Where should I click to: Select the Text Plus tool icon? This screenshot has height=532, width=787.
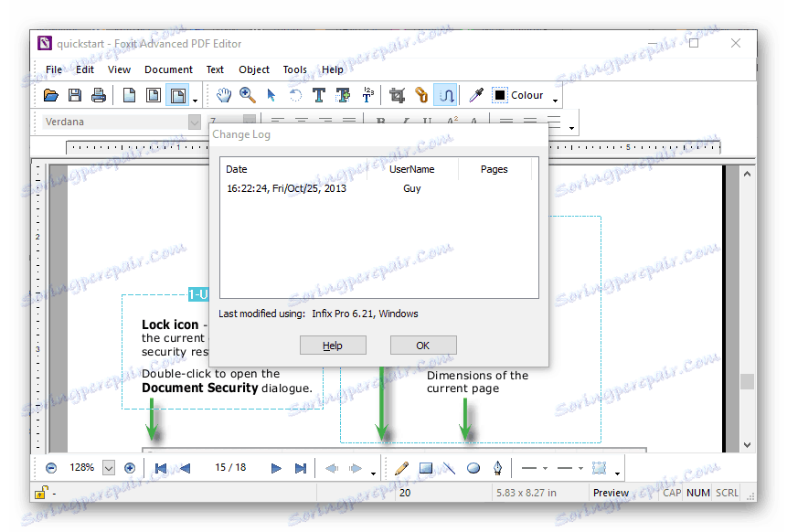(x=344, y=95)
